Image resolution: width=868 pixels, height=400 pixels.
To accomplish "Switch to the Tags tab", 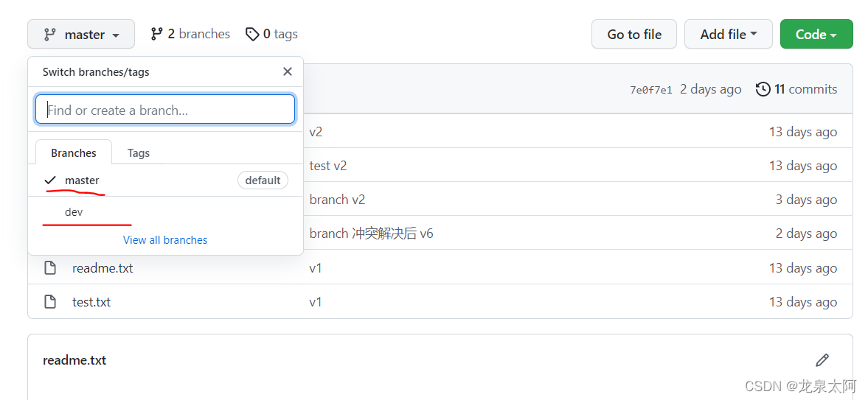I will [139, 152].
